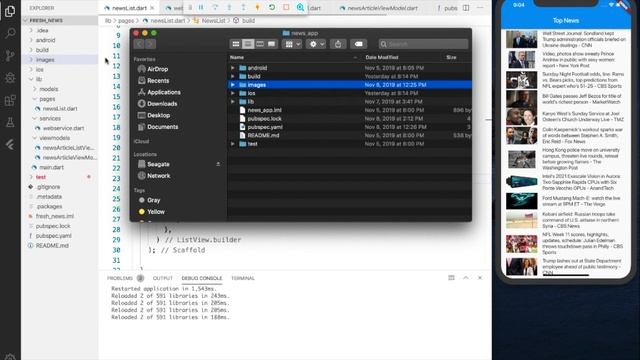Switch Finder to list view
Image resolution: width=640 pixels, height=360 pixels.
(x=248, y=44)
